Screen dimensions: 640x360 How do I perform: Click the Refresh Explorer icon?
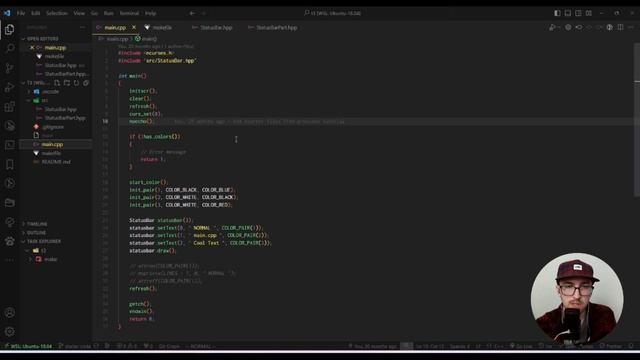click(76, 83)
